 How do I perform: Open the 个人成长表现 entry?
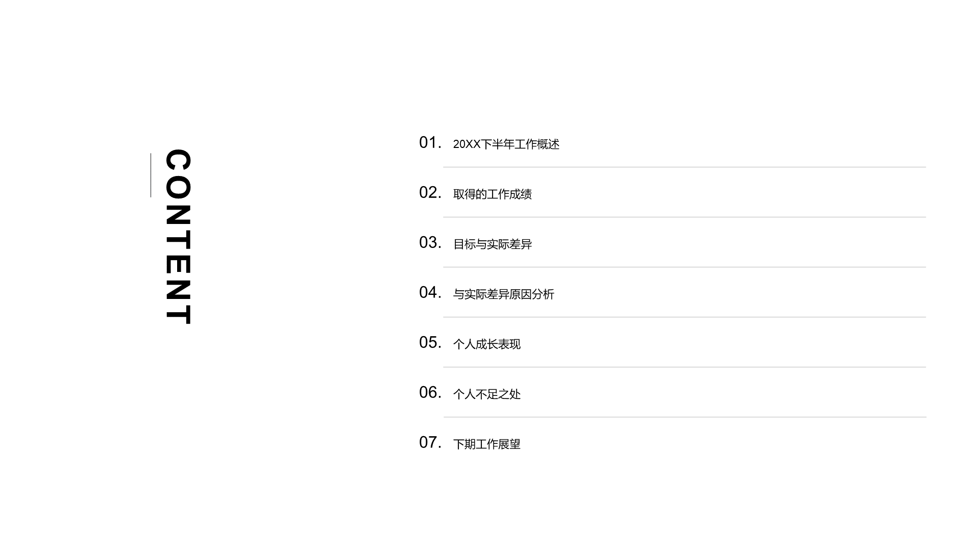point(487,344)
